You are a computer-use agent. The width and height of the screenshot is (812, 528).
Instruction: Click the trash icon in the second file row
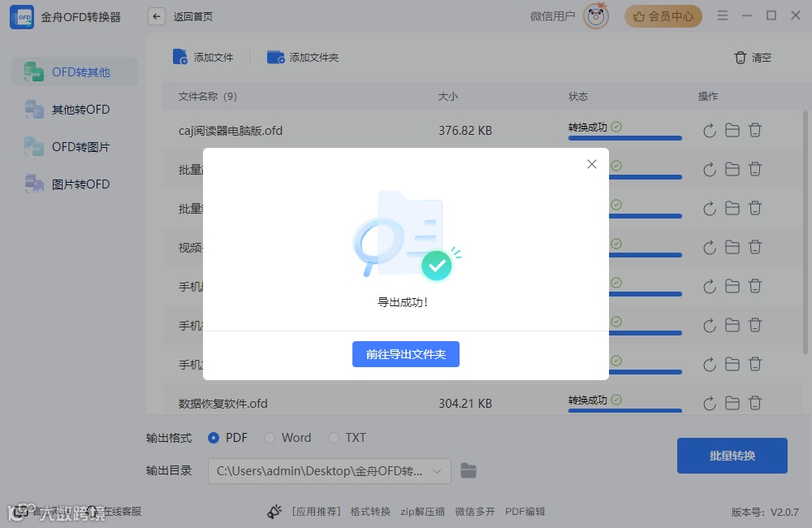tap(755, 169)
